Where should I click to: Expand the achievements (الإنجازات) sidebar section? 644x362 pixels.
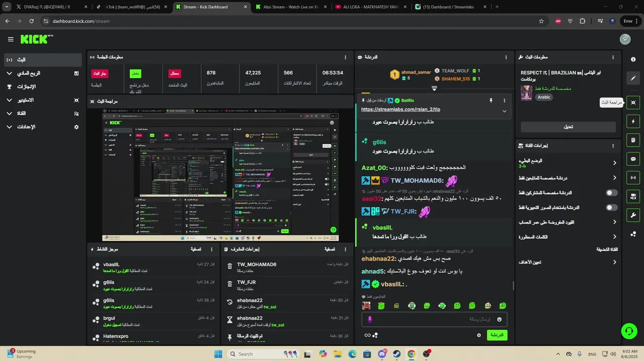(x=43, y=86)
